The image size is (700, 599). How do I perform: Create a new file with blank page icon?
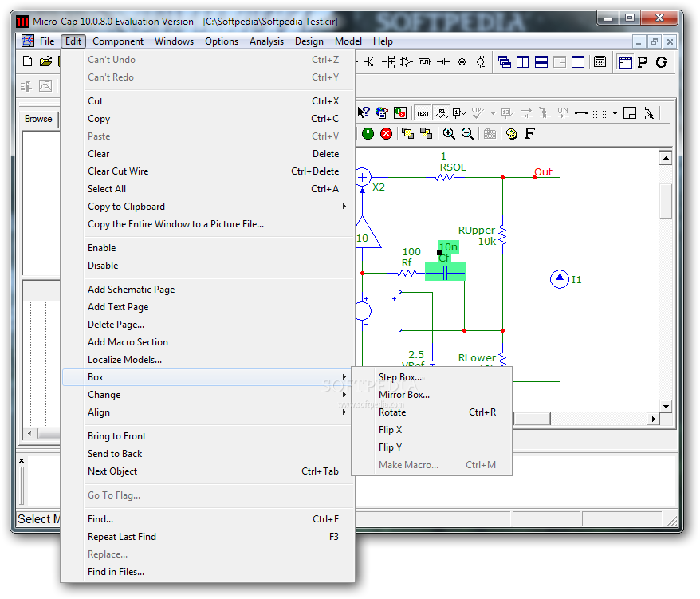(27, 61)
